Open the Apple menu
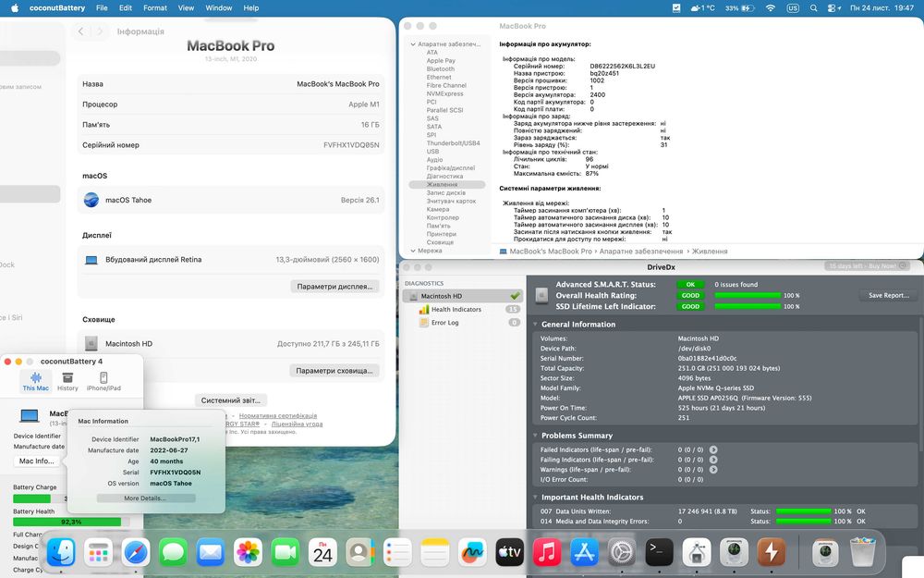Image resolution: width=924 pixels, height=578 pixels. pos(15,8)
